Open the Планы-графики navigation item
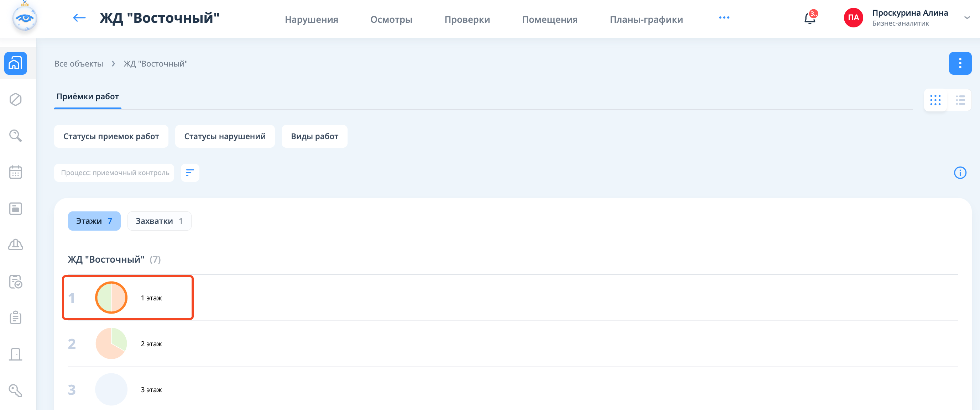This screenshot has width=980, height=410. coord(646,20)
